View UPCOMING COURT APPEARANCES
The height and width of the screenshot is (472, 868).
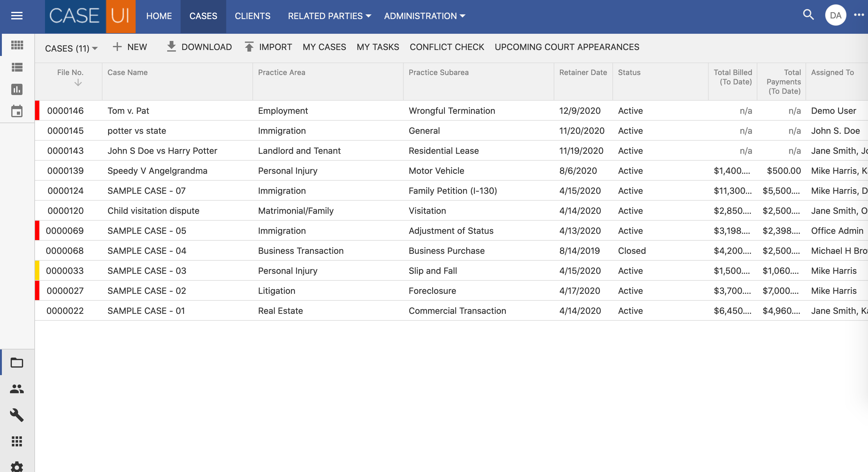[x=567, y=47]
